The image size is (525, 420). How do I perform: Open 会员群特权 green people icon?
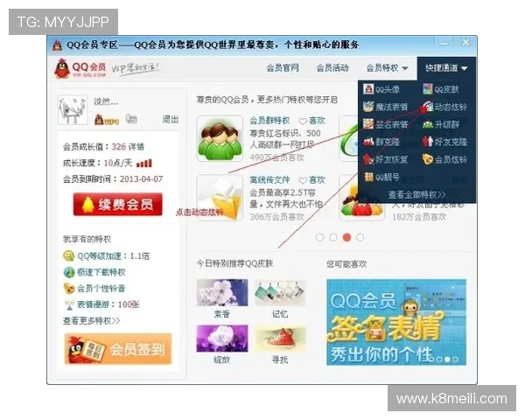coord(220,138)
